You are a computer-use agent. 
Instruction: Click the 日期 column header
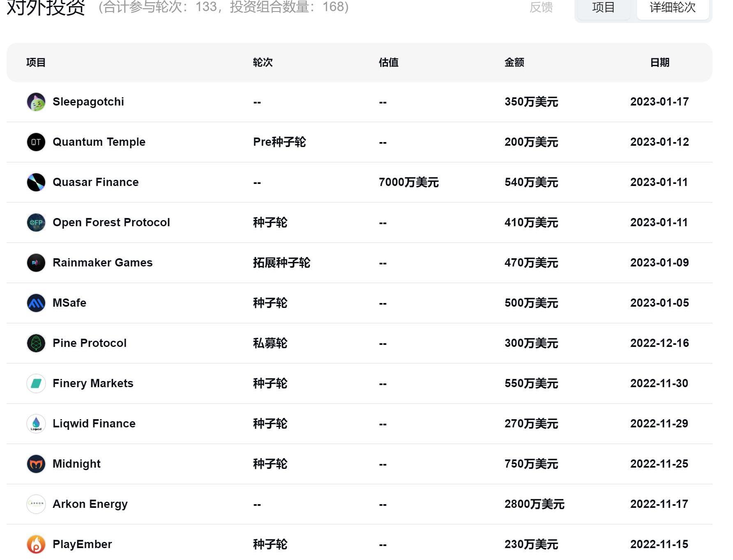pyautogui.click(x=660, y=62)
